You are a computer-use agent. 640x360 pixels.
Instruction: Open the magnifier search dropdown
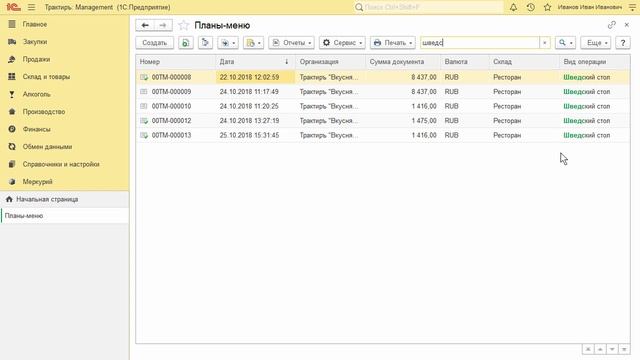point(565,43)
